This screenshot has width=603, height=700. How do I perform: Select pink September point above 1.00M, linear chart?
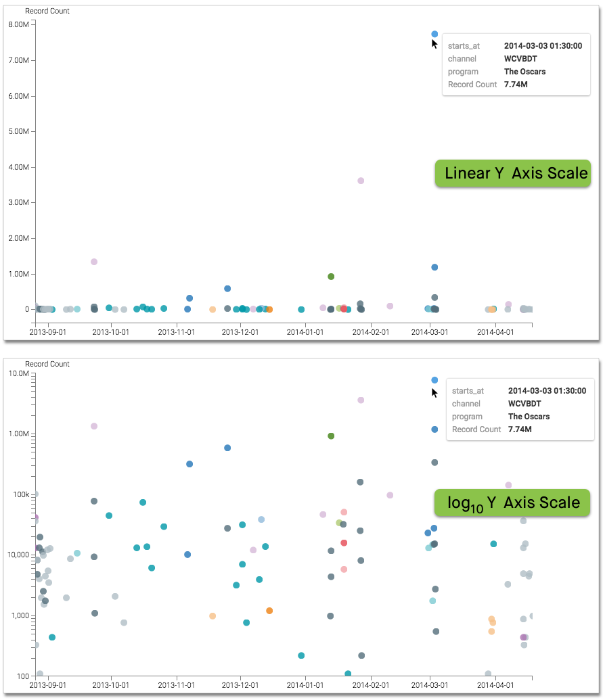pos(94,262)
